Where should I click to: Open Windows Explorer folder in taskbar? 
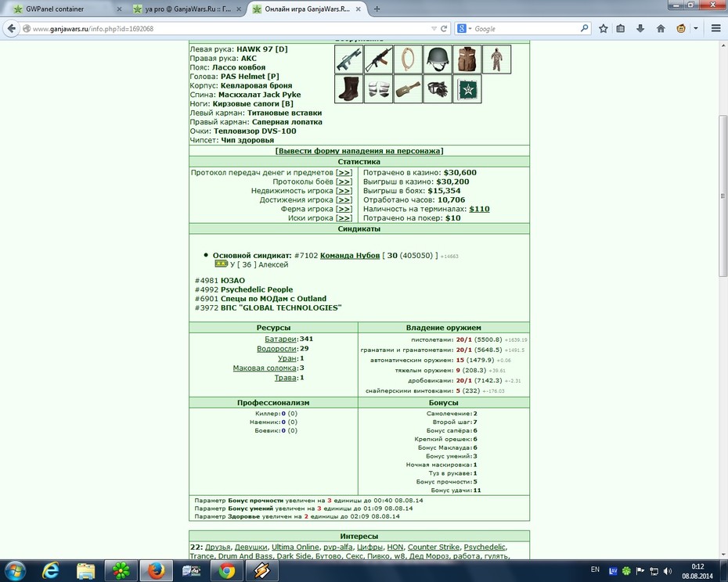[85, 570]
